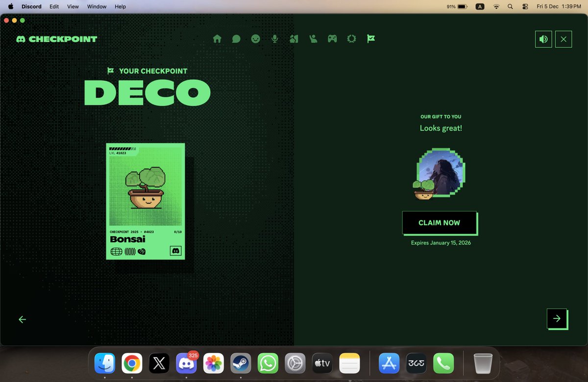Click the smiley emoji icon
This screenshot has height=382, width=588.
click(x=255, y=38)
